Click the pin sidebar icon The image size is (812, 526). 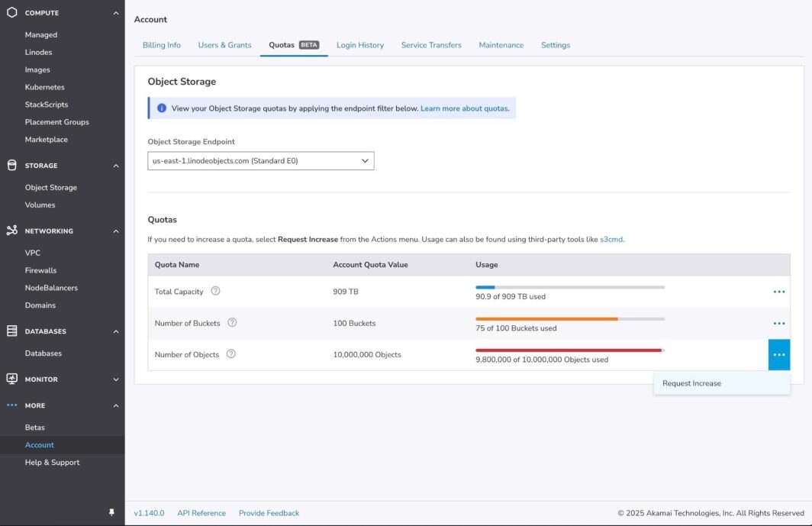coord(111,513)
